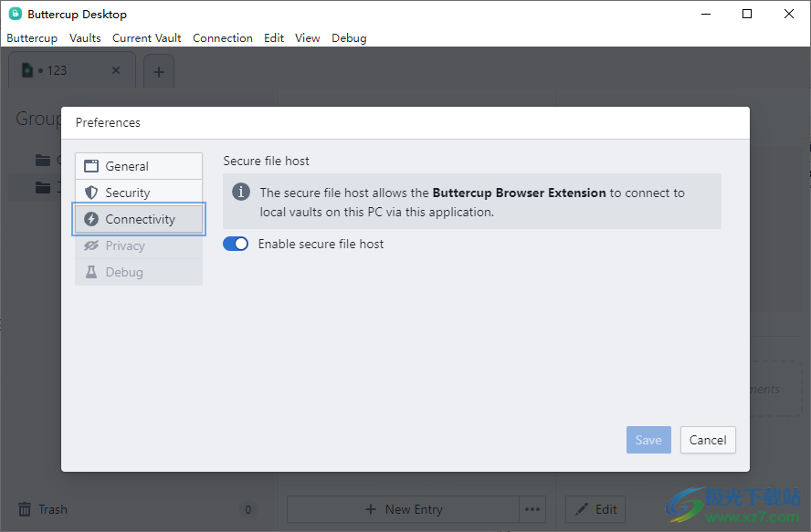Open the Debug menu in menu bar
811x532 pixels.
[349, 38]
